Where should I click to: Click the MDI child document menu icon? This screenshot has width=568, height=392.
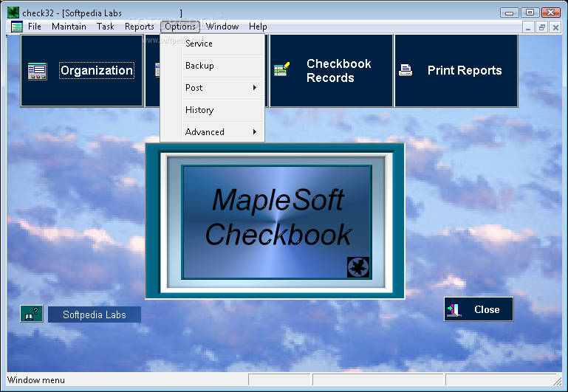(17, 27)
